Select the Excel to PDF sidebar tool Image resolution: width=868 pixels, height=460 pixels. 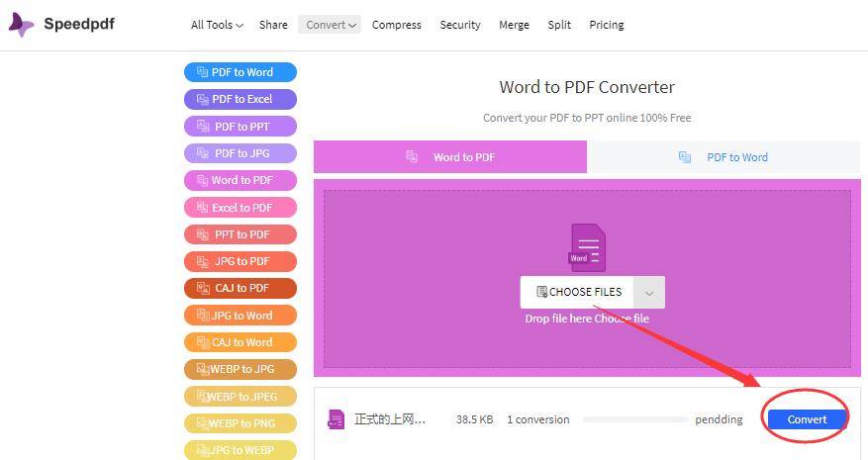pos(241,208)
